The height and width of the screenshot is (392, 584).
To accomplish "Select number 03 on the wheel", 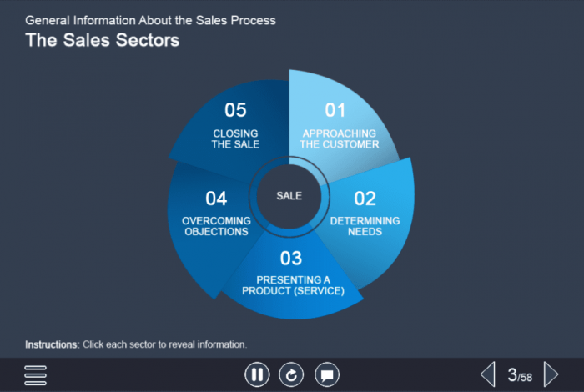I will click(x=291, y=258).
